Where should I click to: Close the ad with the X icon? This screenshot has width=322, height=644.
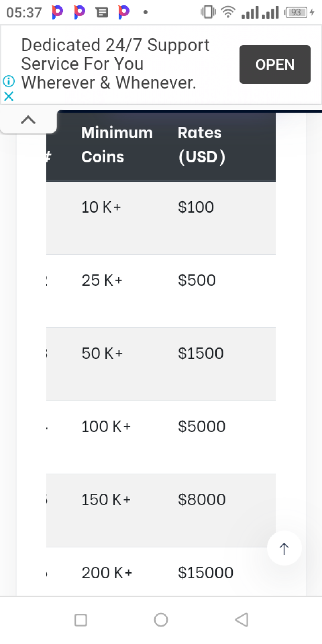pyautogui.click(x=9, y=96)
